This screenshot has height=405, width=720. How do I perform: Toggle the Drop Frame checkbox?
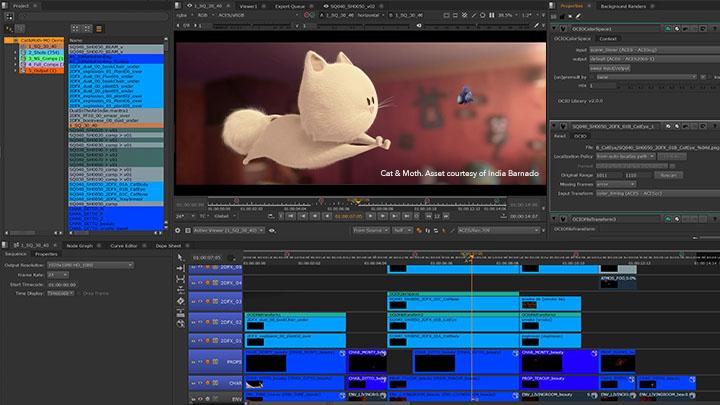pyautogui.click(x=79, y=293)
